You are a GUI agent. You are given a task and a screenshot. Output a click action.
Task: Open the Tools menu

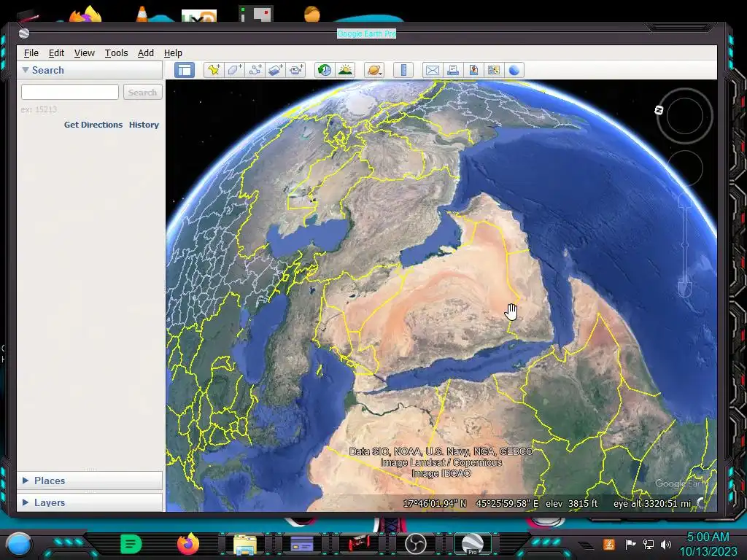tap(116, 52)
